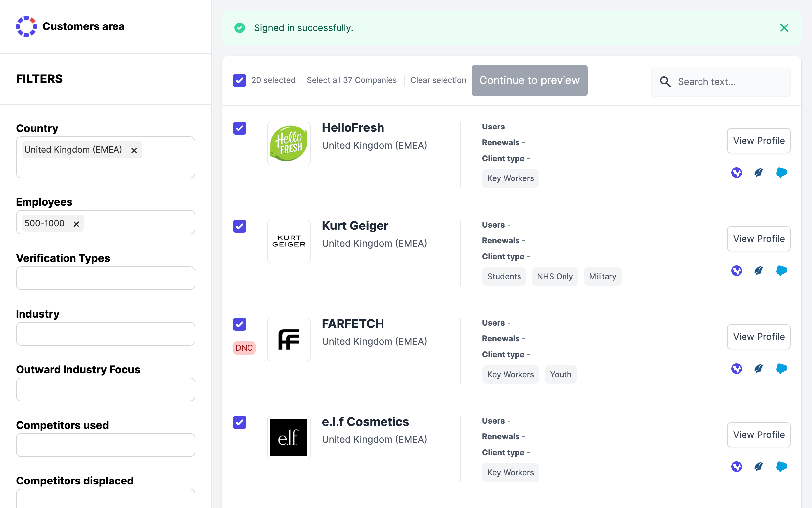Open the Verification Types filter dropdown
Screen dimensions: 812x508
click(106, 278)
